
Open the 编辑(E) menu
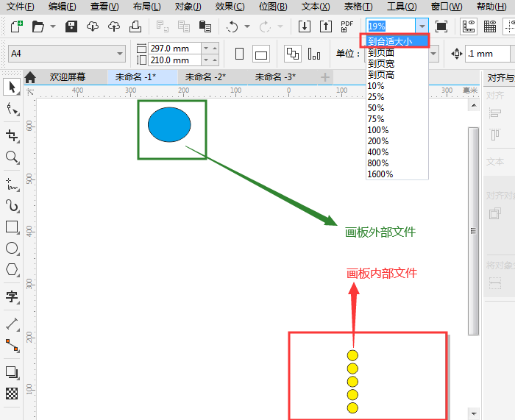pyautogui.click(x=62, y=7)
